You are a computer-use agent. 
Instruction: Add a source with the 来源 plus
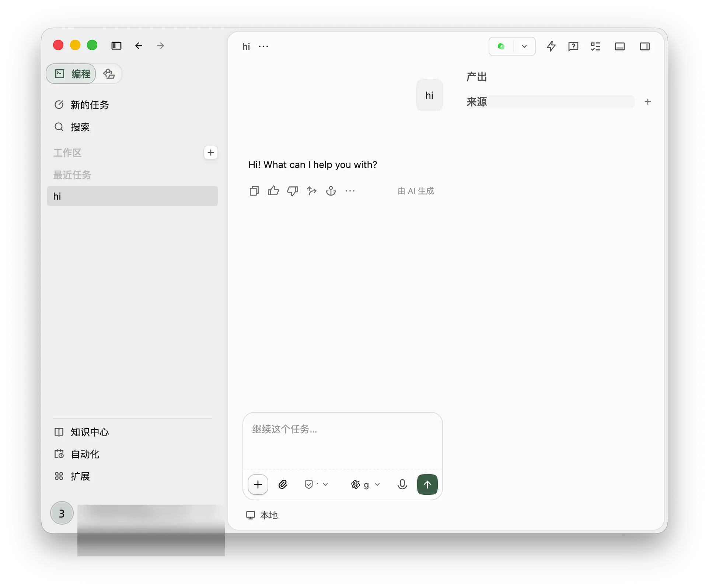click(x=648, y=102)
